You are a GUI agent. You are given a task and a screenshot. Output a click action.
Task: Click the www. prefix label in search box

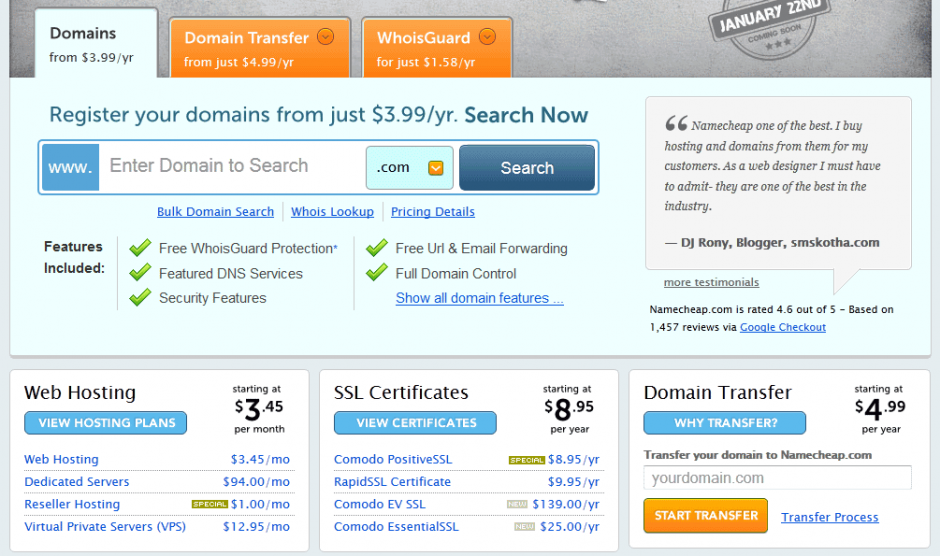point(70,167)
